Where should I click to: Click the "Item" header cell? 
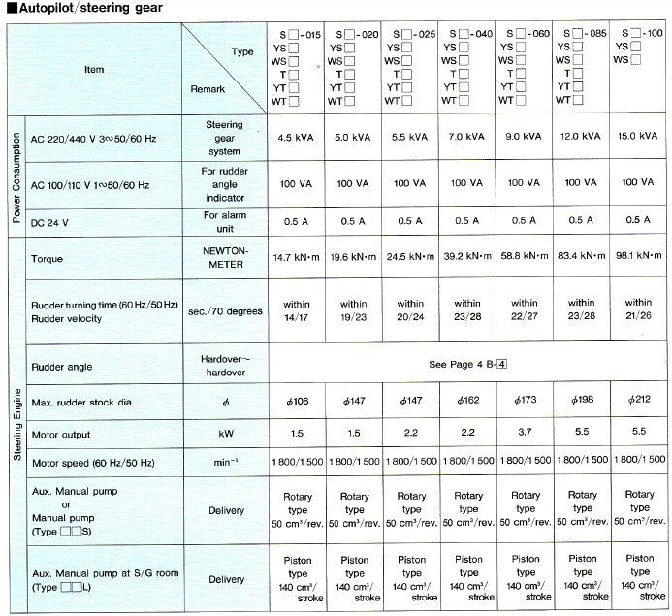94,70
